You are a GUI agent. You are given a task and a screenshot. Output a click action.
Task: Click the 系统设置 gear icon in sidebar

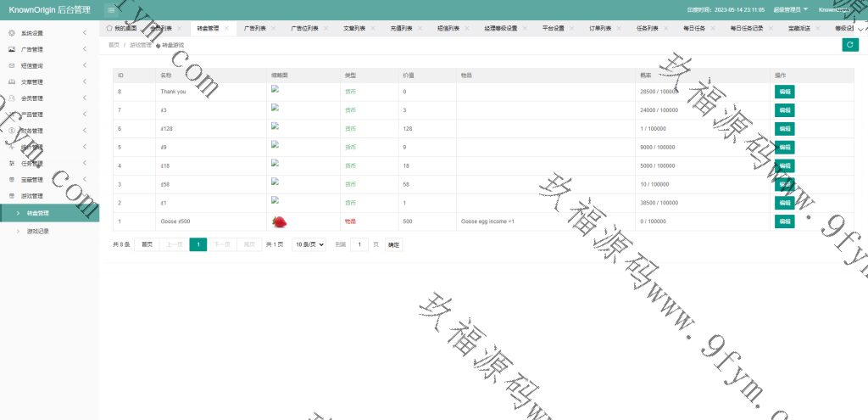tap(11, 33)
